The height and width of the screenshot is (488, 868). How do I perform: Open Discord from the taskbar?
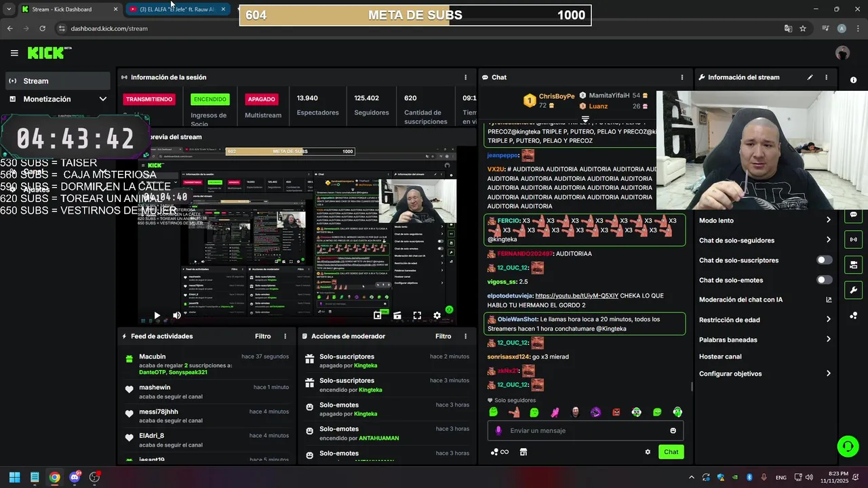[x=75, y=477]
